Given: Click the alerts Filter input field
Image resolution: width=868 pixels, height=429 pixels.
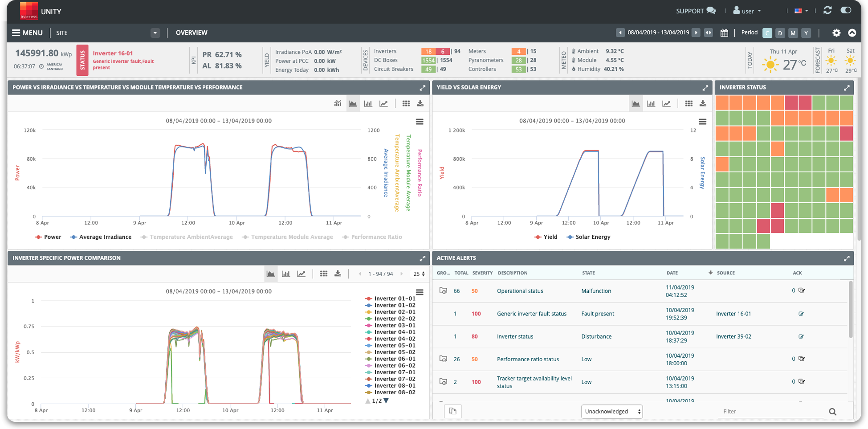Looking at the screenshot, I should click(x=770, y=411).
